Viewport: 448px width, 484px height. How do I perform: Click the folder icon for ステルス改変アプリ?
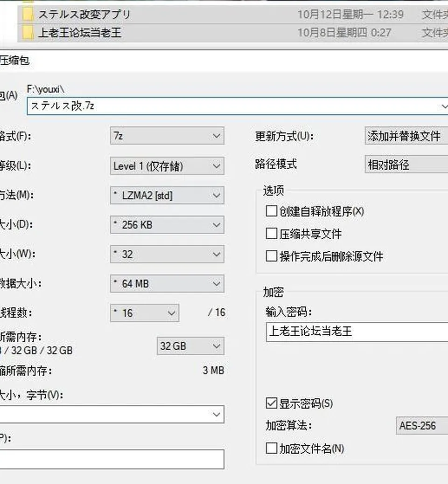(x=28, y=14)
